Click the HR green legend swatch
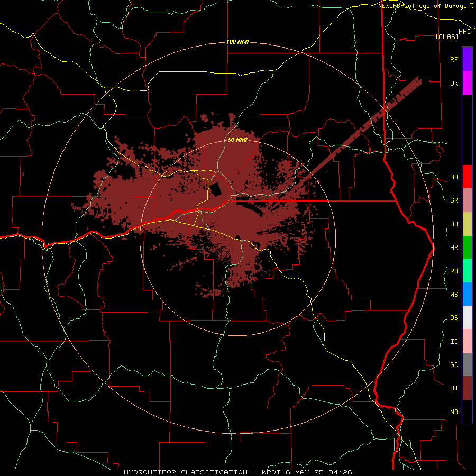This screenshot has width=476, height=476. click(x=467, y=248)
